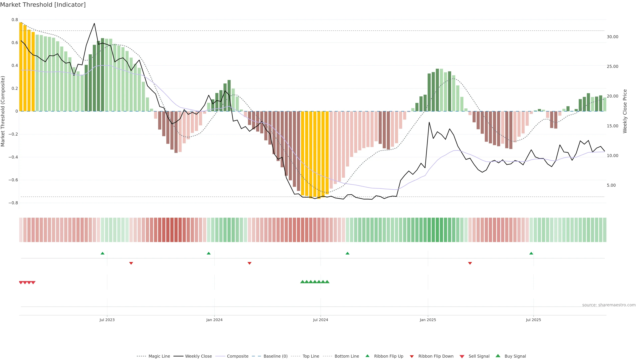The image size is (644, 362).
Task: Select green flip-up triangle just before Jul 2025
Action: (x=531, y=253)
